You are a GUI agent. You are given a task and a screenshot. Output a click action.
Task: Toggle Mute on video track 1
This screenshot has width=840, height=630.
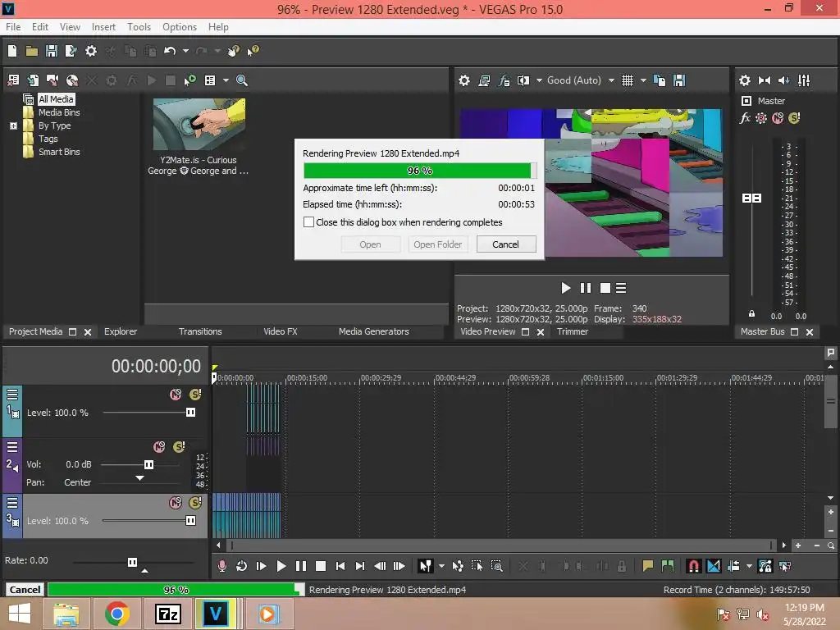point(176,395)
